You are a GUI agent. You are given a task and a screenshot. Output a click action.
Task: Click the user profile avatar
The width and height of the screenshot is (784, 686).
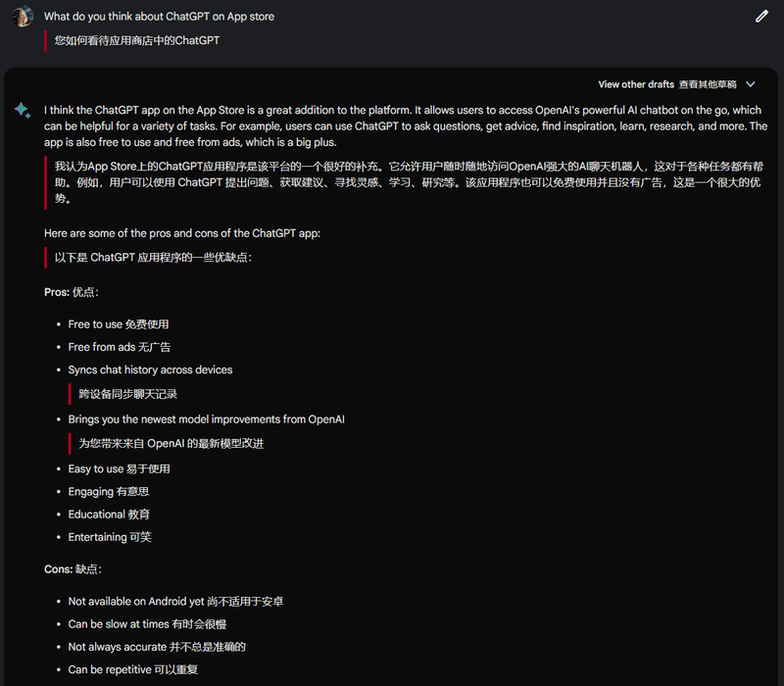click(x=23, y=17)
